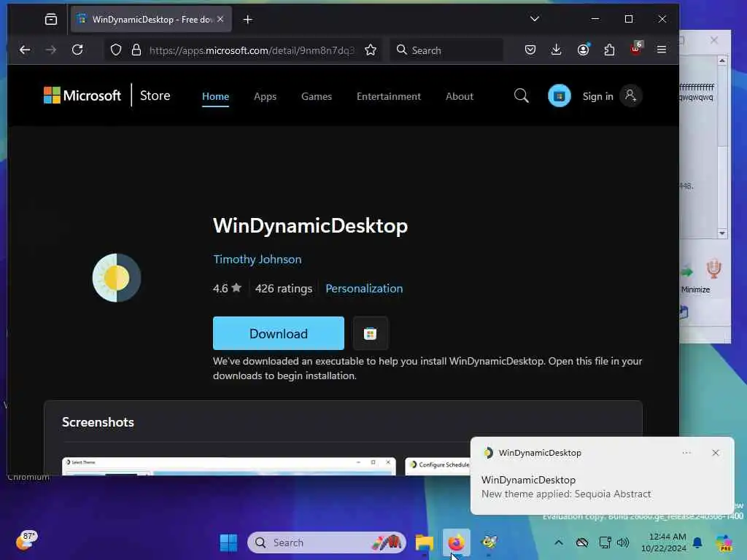The width and height of the screenshot is (747, 560).
Task: Open publisher Timothy Johnson link
Action: (x=258, y=259)
